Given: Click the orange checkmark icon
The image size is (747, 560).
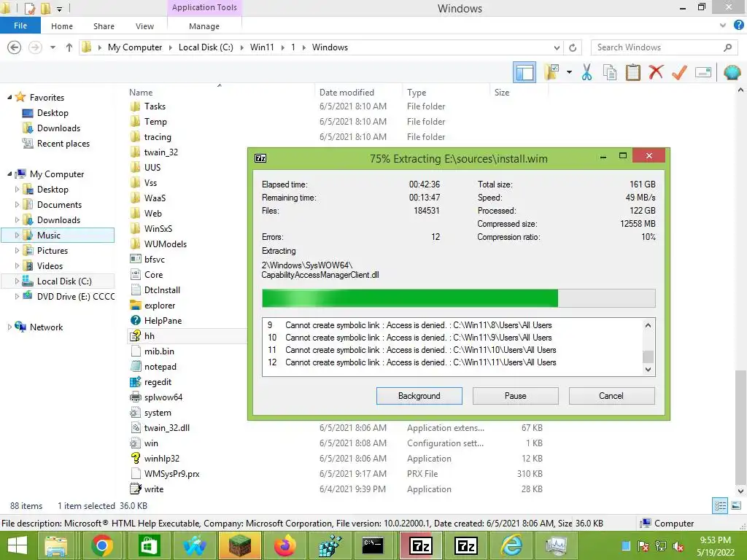Looking at the screenshot, I should [x=679, y=72].
